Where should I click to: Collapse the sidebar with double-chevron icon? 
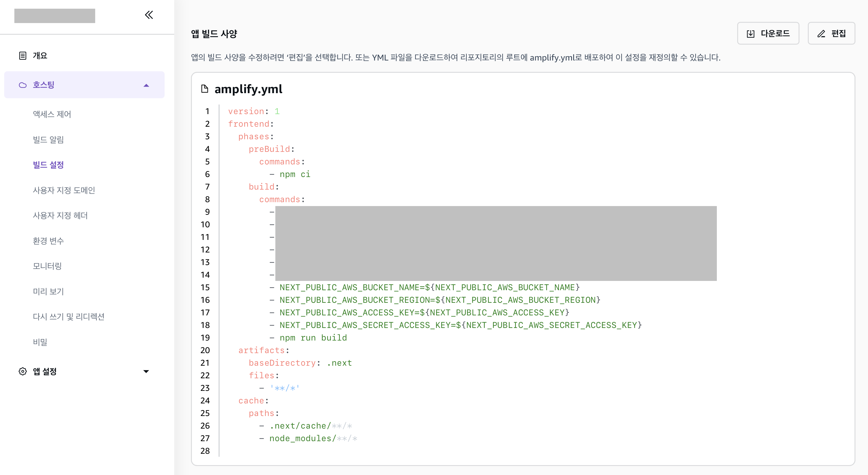(x=148, y=15)
